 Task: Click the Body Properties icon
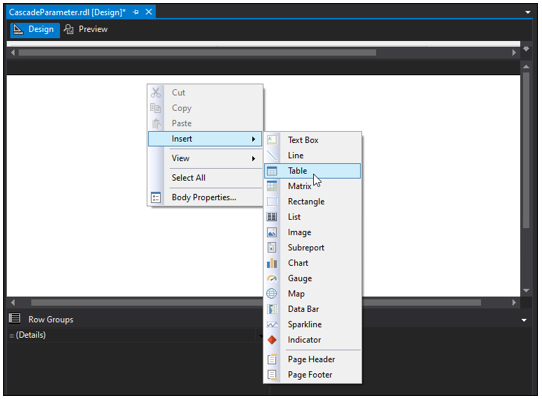(156, 197)
